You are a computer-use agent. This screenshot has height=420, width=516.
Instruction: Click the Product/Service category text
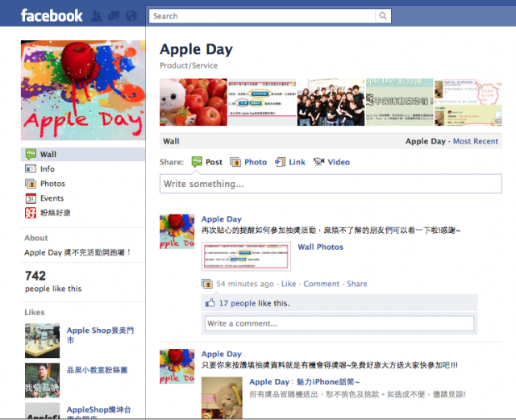(189, 65)
